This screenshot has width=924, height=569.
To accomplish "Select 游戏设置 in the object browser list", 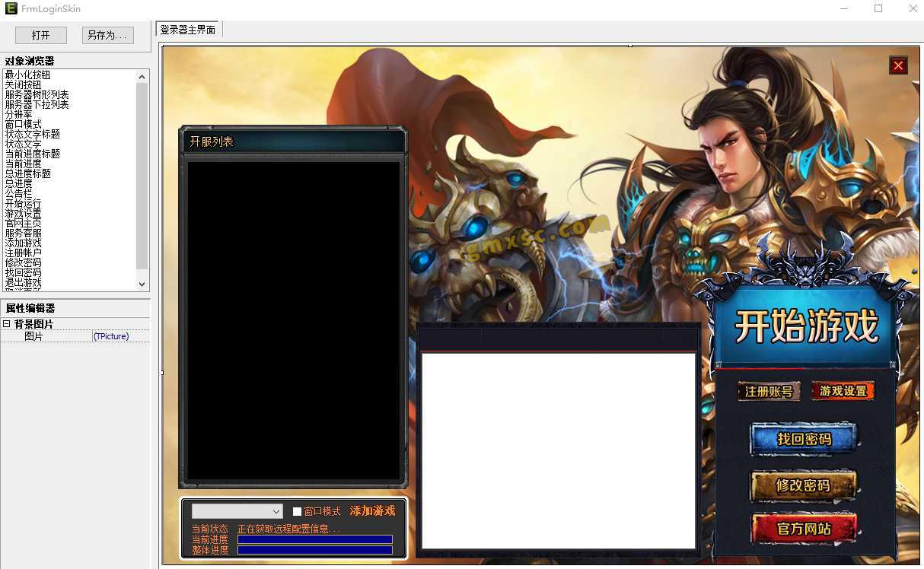I will pos(23,213).
